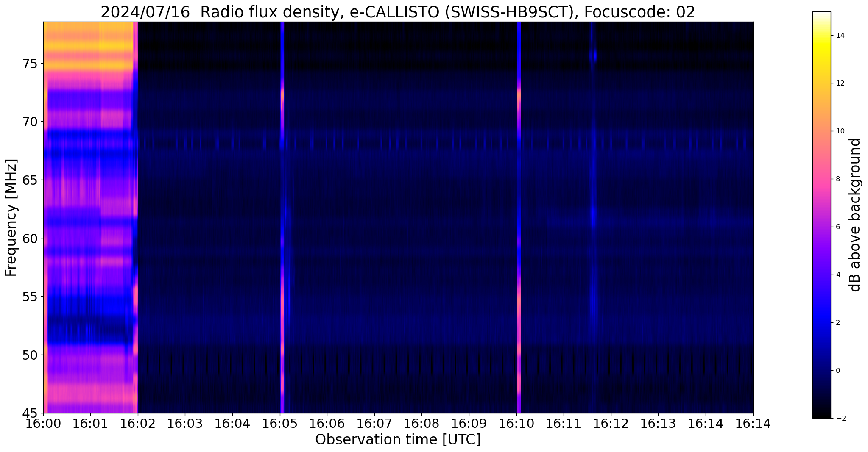868x452 pixels.
Task: Click the plot title mentioning e-CALLISTO SWISS-HB9SCT
Action: coord(398,12)
